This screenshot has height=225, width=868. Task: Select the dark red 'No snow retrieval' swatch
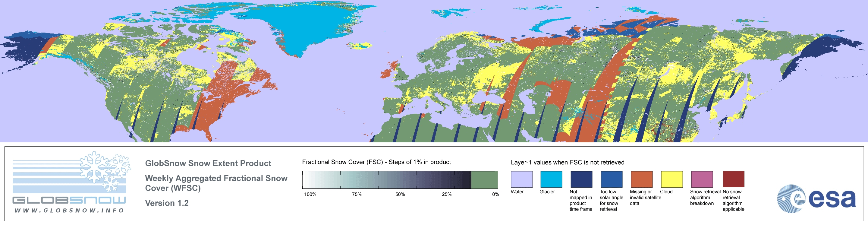coord(734,179)
